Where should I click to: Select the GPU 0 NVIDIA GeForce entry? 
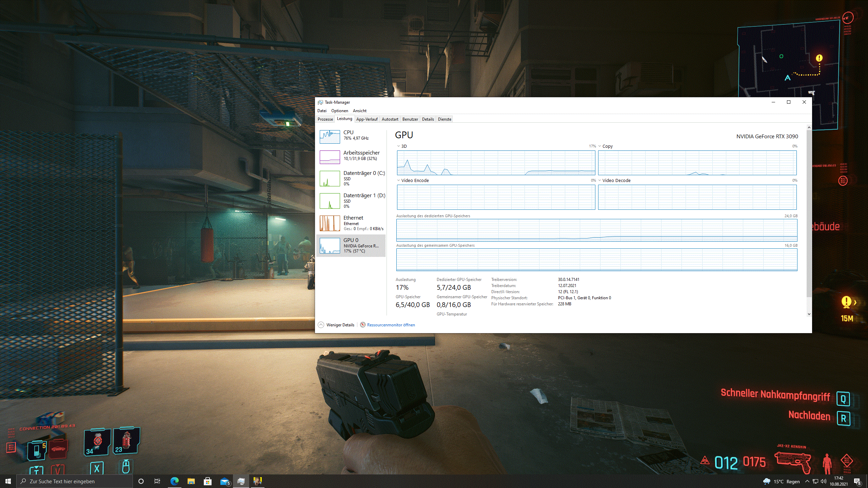351,245
